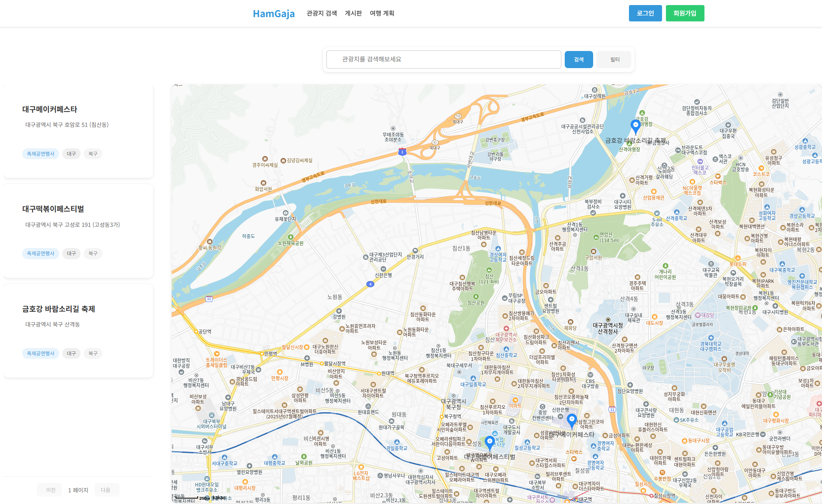Click the 북구 tag under 금호강 바람소리길 축제
Viewport: 822px width, 504px height.
93,353
